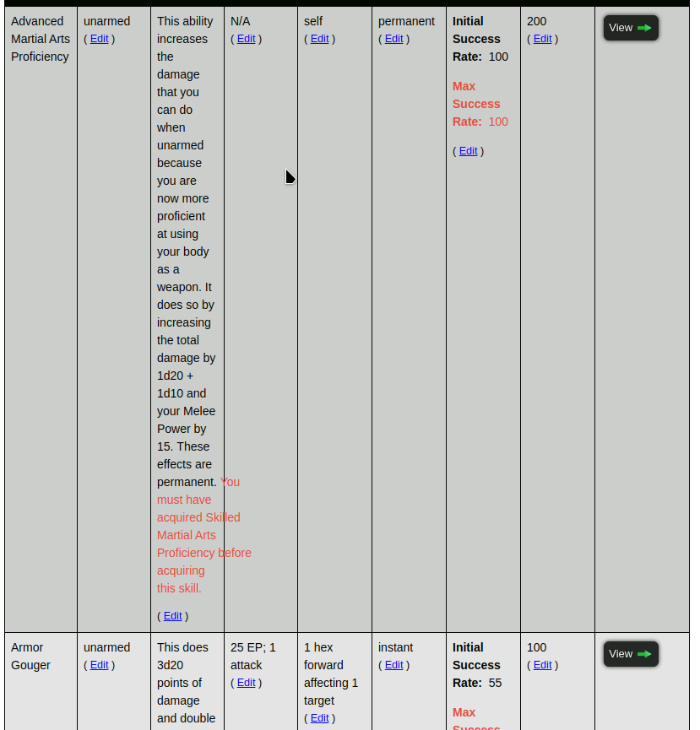Edit unarmed type of Advanced Martial Arts Proficiency

point(99,39)
